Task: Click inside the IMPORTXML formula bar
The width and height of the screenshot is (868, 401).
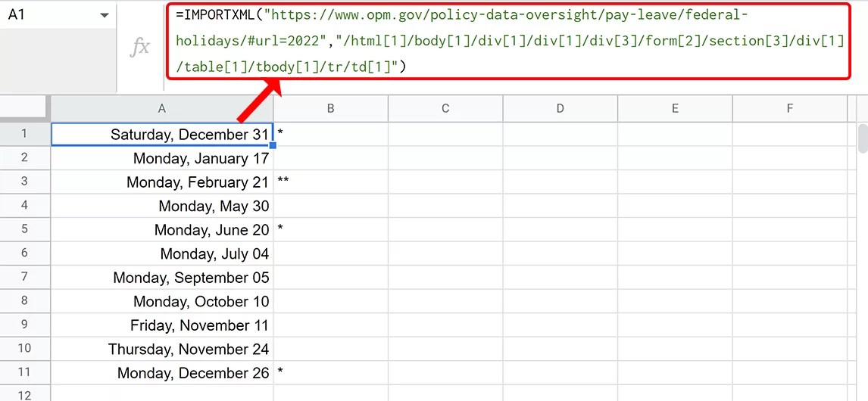Action: 508,42
